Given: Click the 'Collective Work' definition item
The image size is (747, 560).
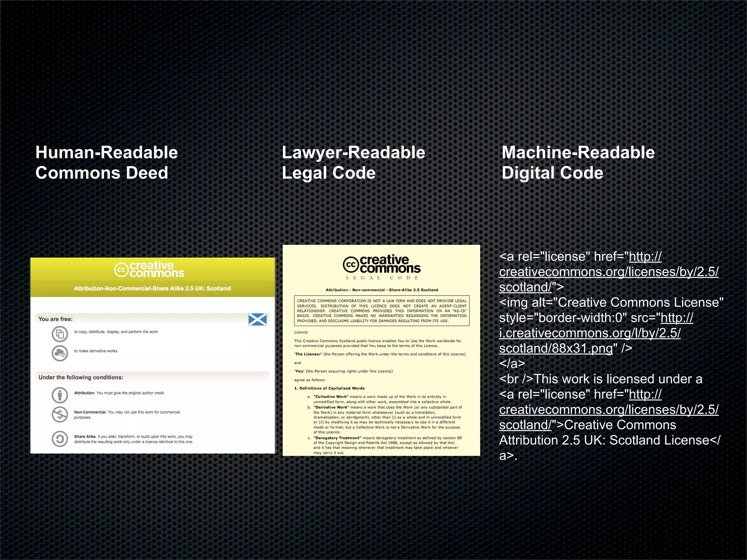Looking at the screenshot, I should coord(379,399).
